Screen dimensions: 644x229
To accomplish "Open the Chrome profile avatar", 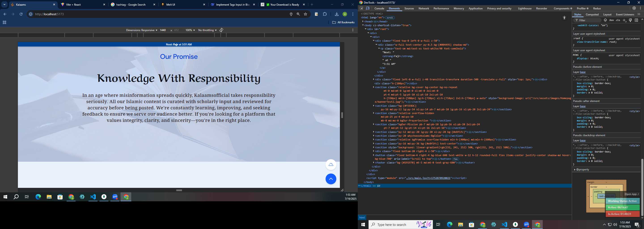I will click(345, 14).
